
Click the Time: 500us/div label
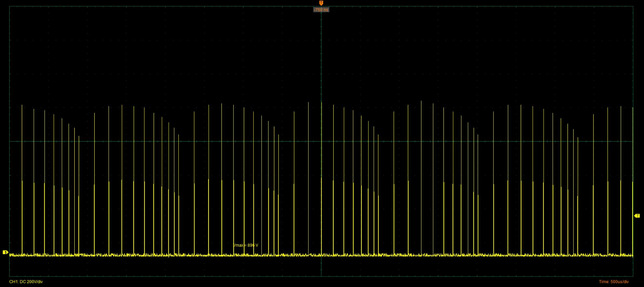(614, 282)
